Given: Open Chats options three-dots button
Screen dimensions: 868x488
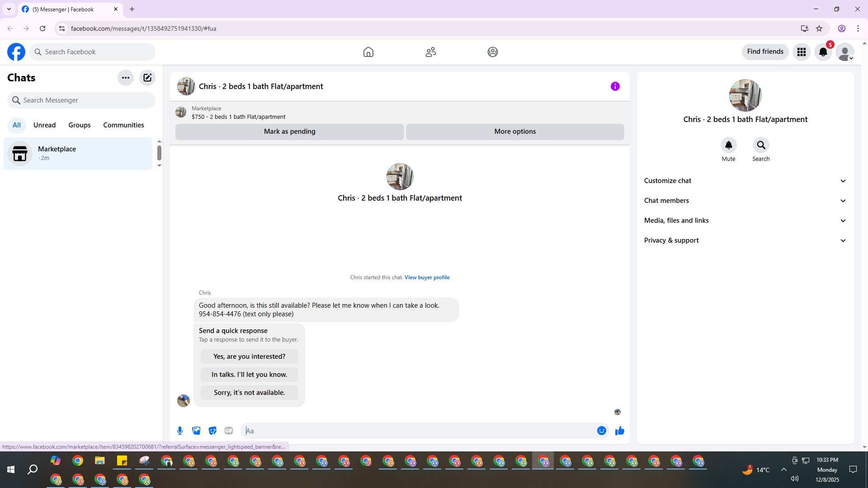Looking at the screenshot, I should (x=126, y=78).
